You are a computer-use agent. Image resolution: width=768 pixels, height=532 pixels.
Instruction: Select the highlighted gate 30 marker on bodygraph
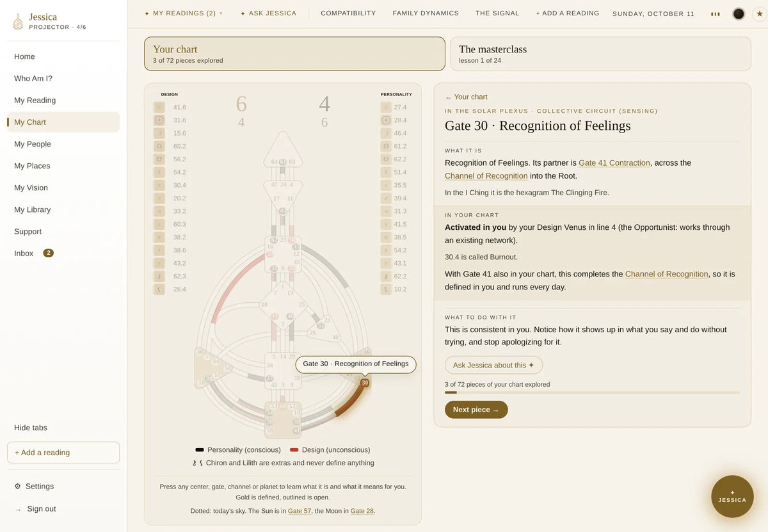coord(365,383)
